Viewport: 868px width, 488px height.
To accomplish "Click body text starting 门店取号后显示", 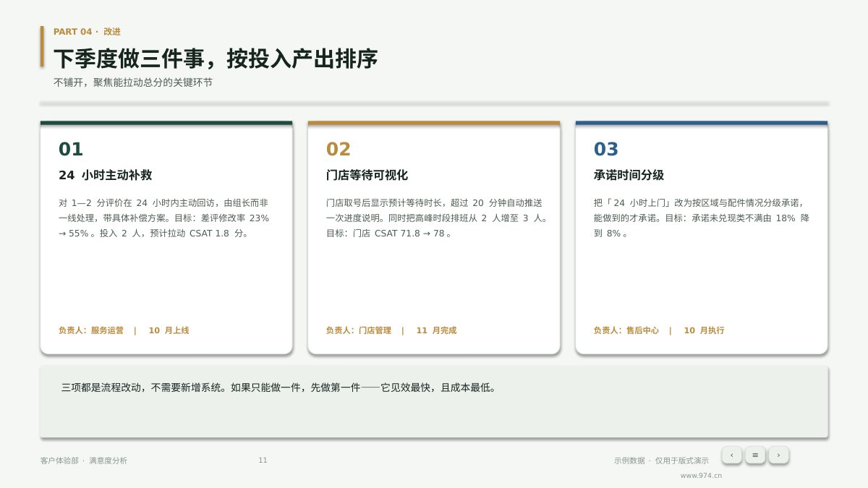I will [x=437, y=218].
